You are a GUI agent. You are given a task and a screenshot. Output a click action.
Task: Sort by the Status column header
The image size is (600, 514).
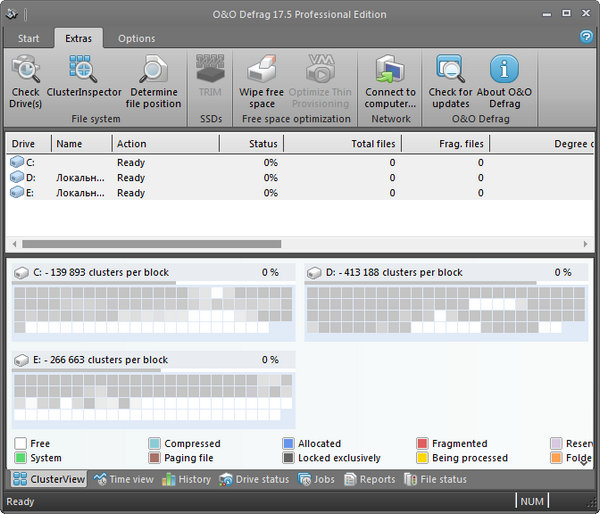click(251, 144)
